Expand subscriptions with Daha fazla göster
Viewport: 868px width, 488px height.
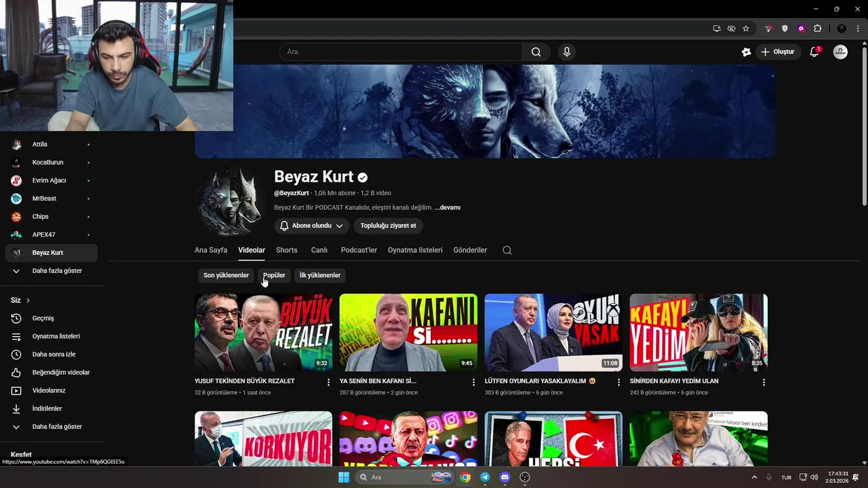click(52, 270)
